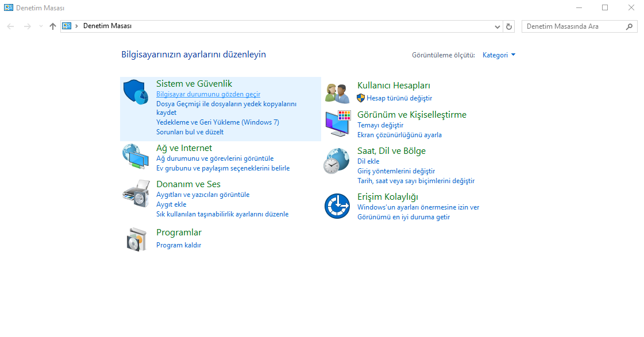Click the Denetim Masası icon in address bar
The width and height of the screenshot is (644, 337).
(67, 26)
